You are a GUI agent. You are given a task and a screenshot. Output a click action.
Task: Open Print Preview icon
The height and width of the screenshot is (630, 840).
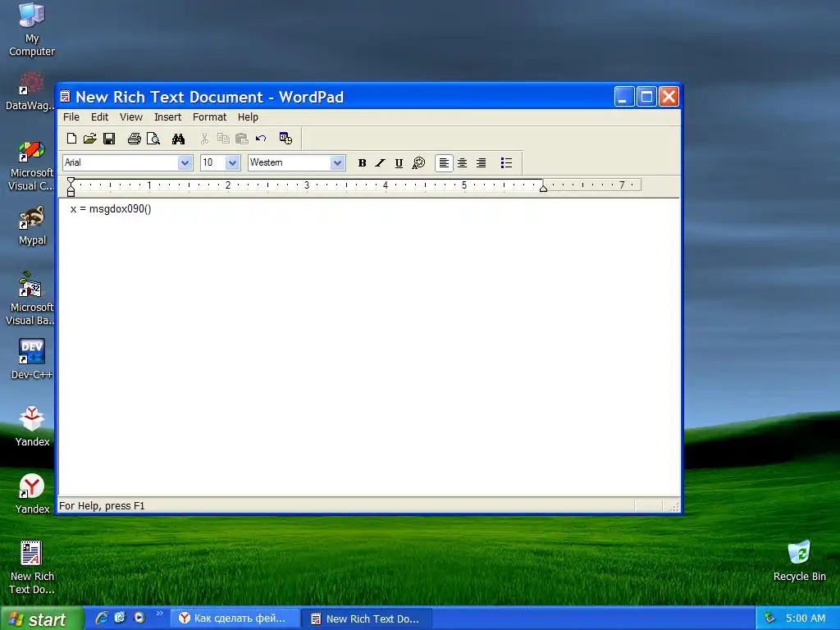click(x=153, y=139)
